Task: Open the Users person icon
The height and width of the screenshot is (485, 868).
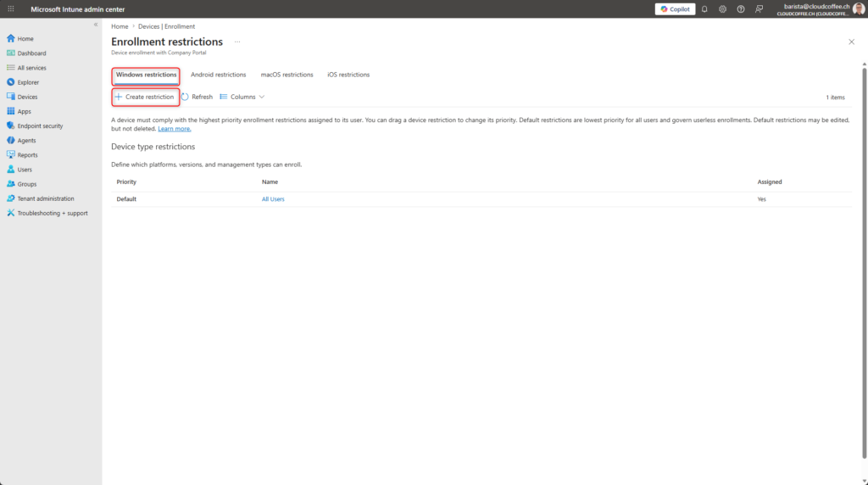Action: point(10,170)
